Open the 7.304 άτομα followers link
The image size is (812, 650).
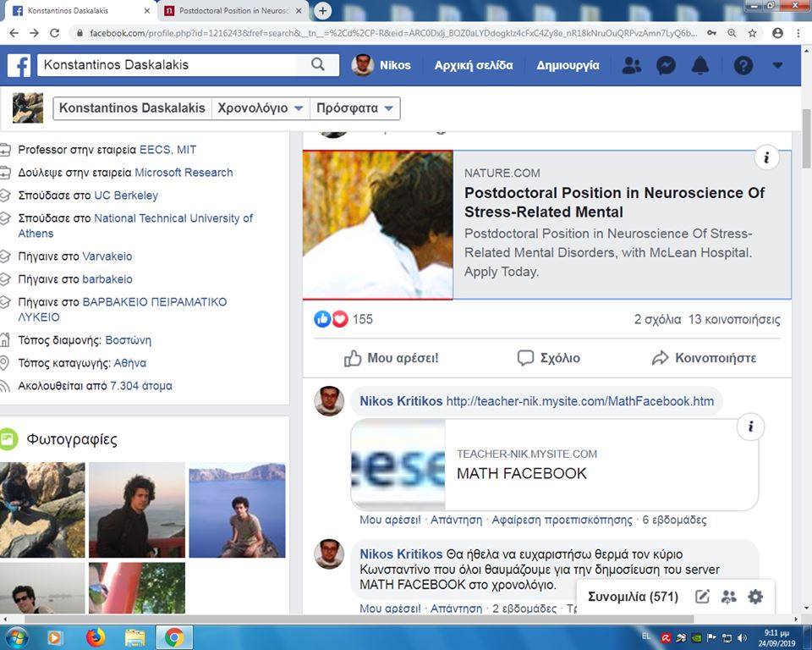pyautogui.click(x=141, y=386)
